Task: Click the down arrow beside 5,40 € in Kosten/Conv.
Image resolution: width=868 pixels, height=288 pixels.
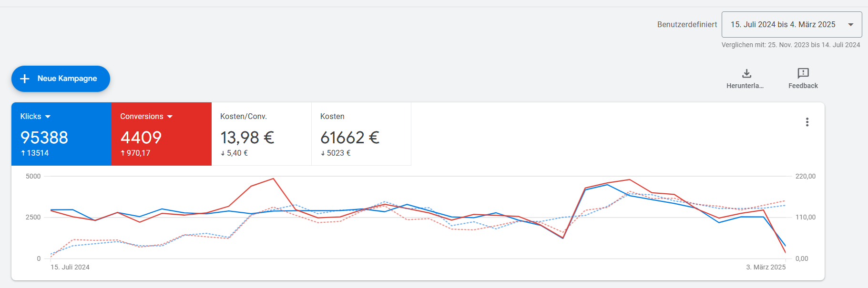Action: (x=223, y=153)
